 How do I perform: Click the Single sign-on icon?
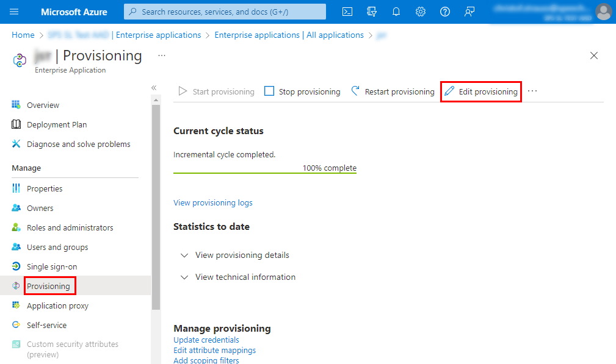[16, 266]
